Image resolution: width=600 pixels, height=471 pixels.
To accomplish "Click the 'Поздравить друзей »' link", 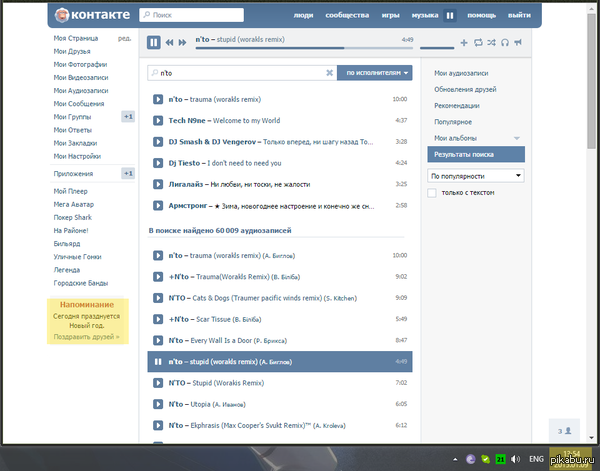I will point(86,337).
